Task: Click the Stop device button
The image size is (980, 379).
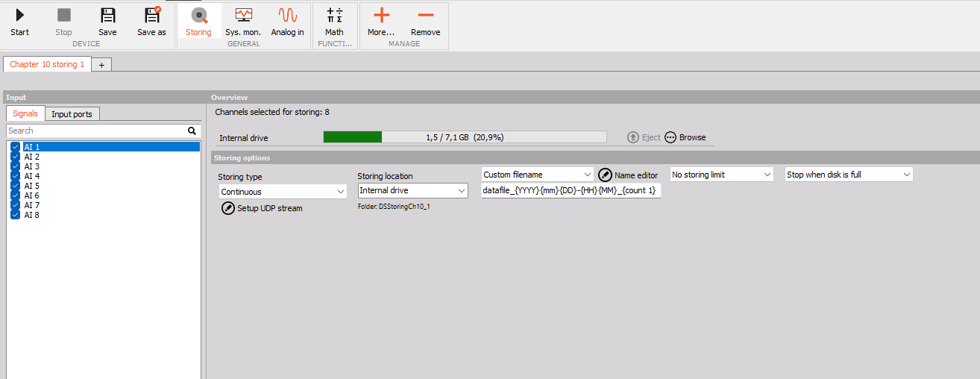Action: coord(64,22)
